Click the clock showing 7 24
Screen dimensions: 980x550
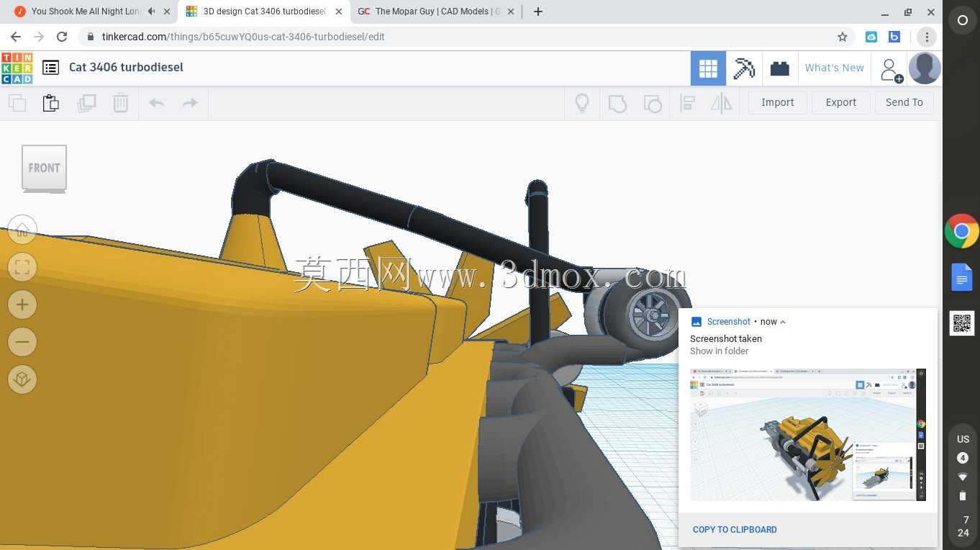(x=963, y=526)
